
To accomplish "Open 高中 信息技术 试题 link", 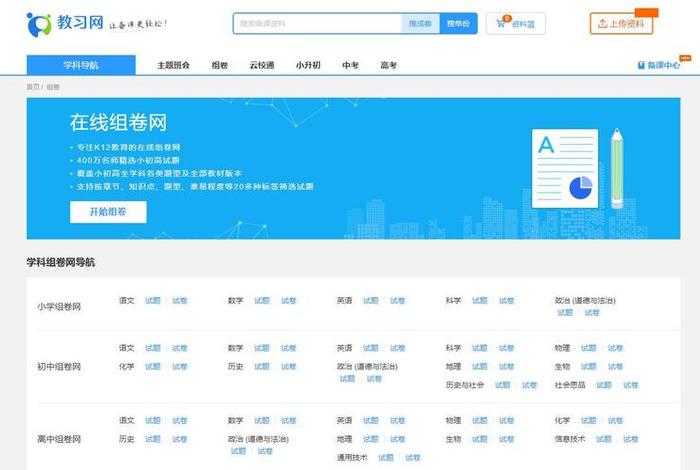I will coord(604,439).
